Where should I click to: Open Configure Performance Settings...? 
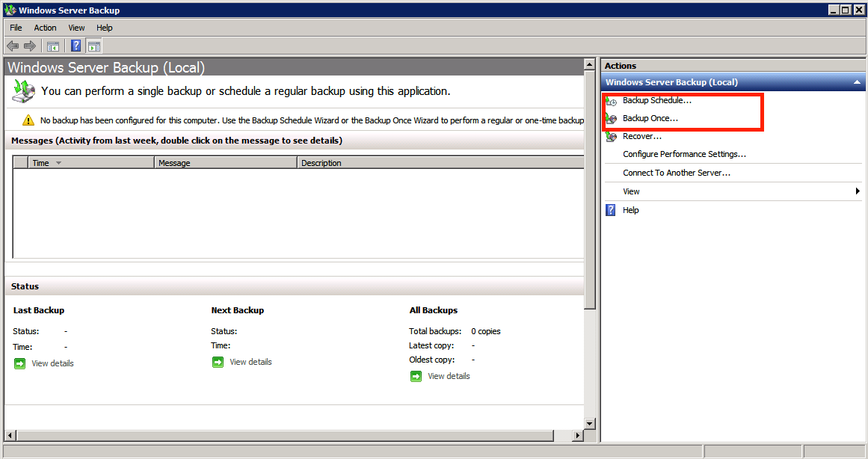pyautogui.click(x=684, y=154)
